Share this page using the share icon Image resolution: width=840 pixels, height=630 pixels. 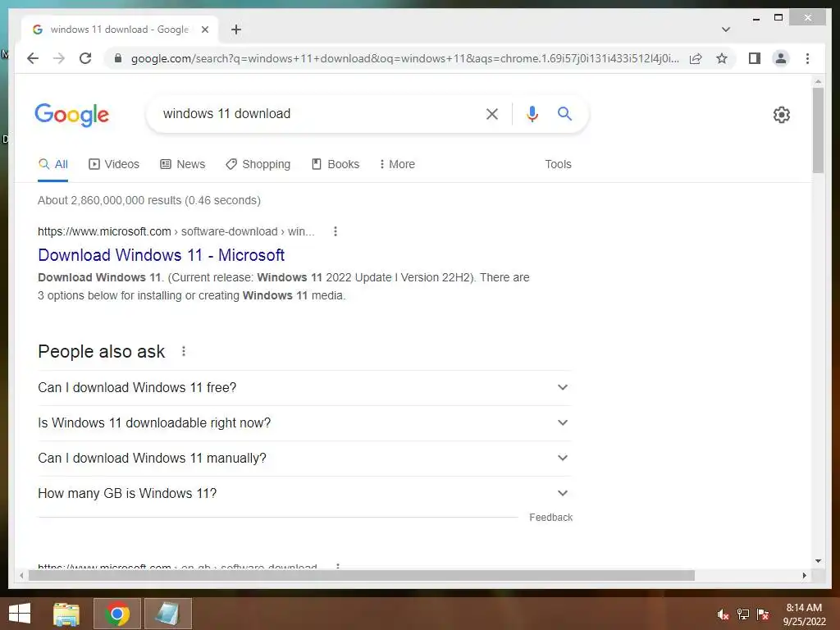tap(696, 58)
